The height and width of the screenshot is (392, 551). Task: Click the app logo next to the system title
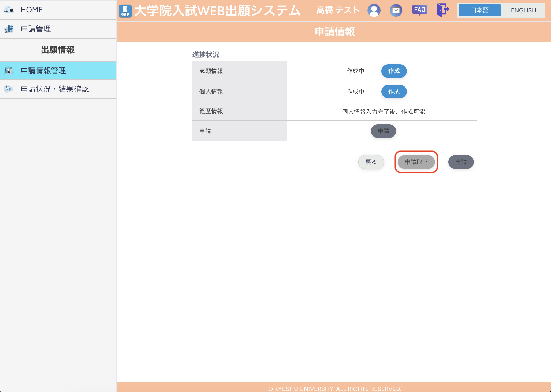(125, 11)
